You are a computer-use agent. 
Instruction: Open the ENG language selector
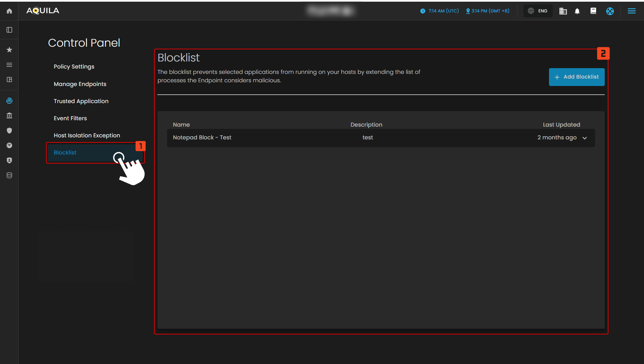tap(538, 11)
